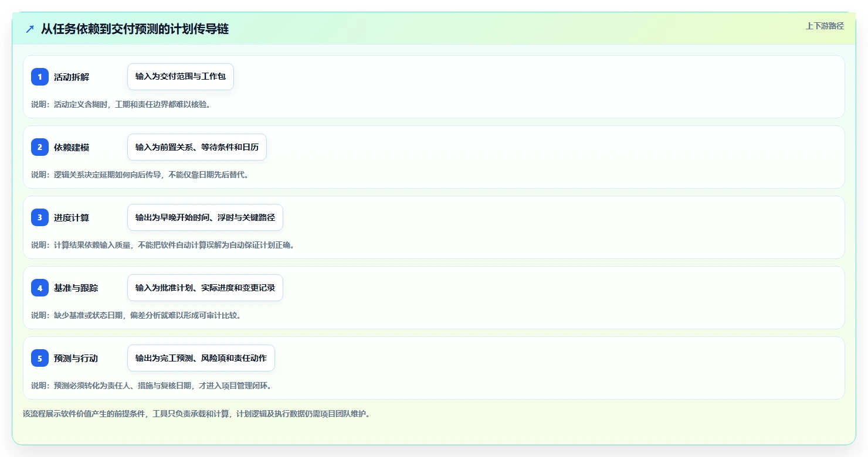Click the note about 计算结果依赖输入质量
Viewport: 868px width, 457px height.
point(163,245)
